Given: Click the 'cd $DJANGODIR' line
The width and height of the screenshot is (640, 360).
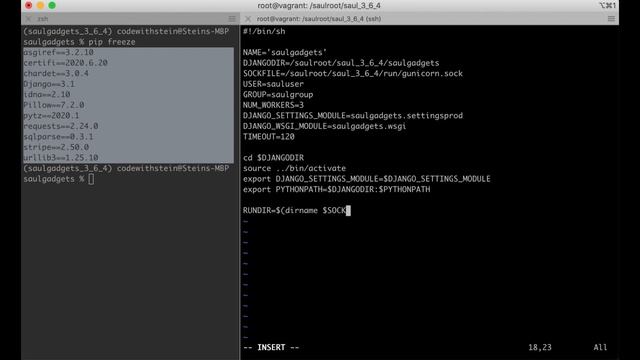Looking at the screenshot, I should tap(273, 158).
